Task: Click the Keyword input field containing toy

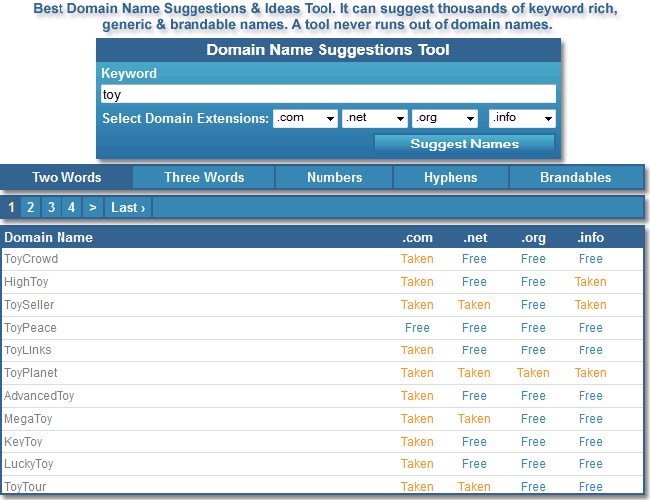Action: pyautogui.click(x=327, y=94)
